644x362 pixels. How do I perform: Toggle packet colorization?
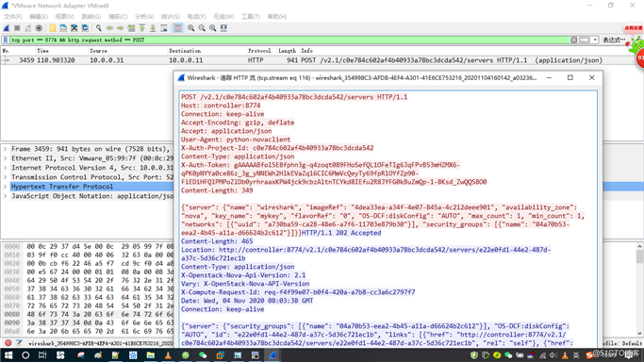point(178,28)
